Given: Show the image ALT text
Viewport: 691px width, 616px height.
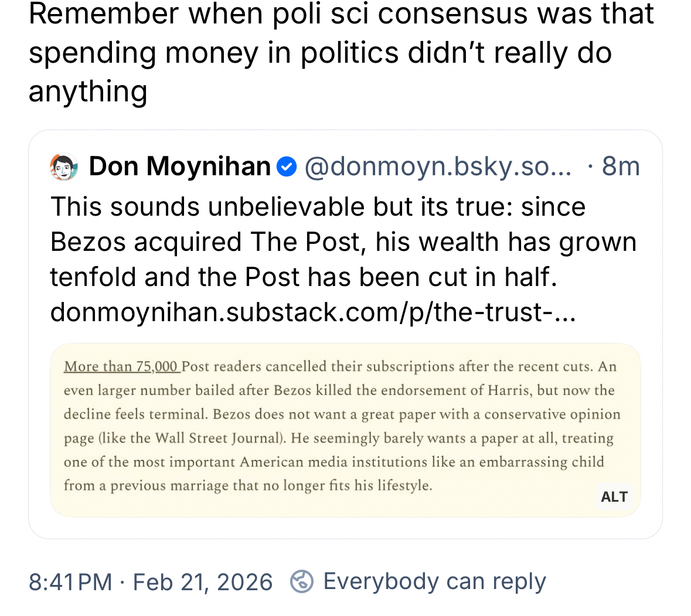Looking at the screenshot, I should (x=614, y=497).
